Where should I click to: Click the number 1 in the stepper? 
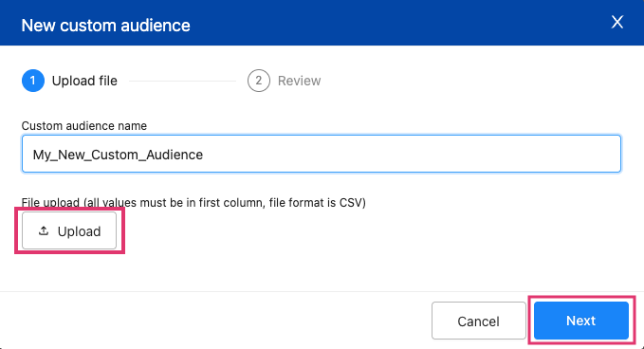(33, 81)
